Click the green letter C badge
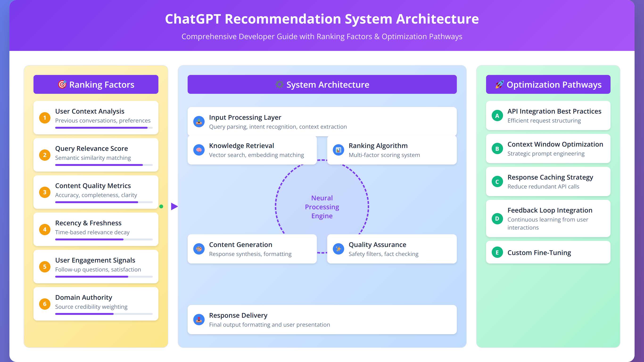Screen dimensions: 644x362 [497, 182]
